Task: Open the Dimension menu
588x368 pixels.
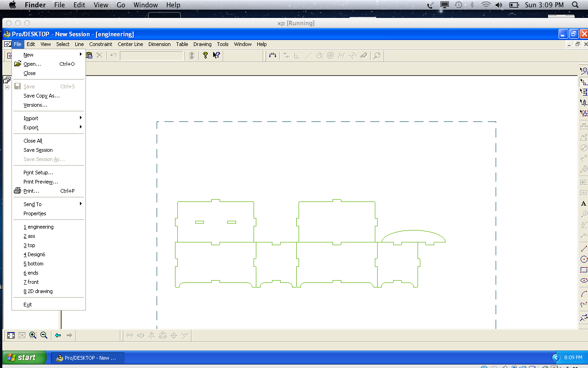Action: (159, 44)
